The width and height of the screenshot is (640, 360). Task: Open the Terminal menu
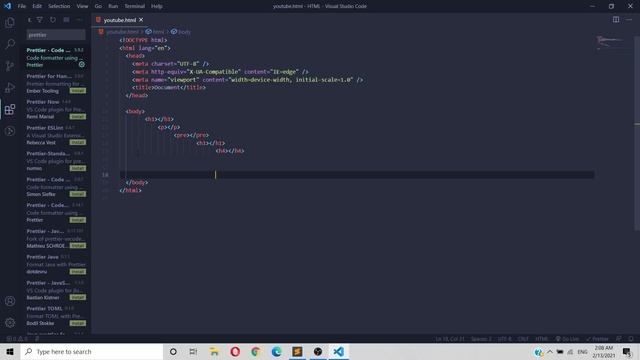pos(134,6)
